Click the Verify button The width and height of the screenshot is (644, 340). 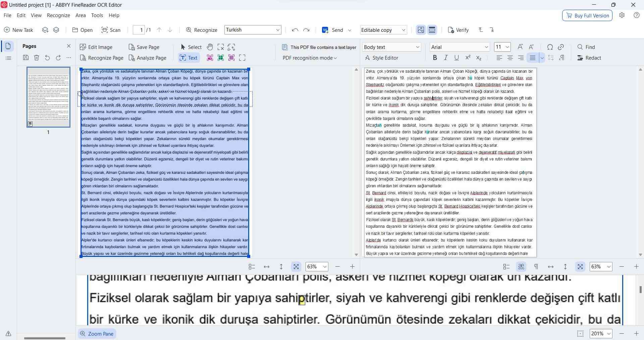tap(458, 30)
